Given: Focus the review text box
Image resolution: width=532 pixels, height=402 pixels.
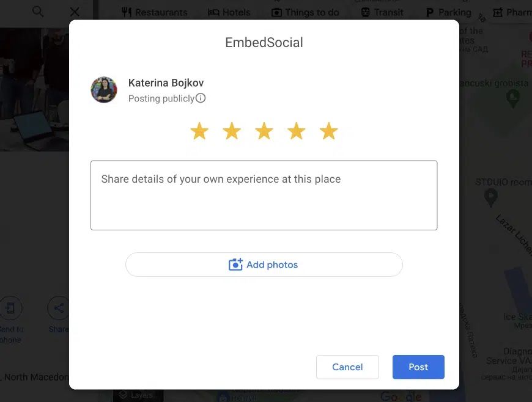Looking at the screenshot, I should click(x=264, y=196).
